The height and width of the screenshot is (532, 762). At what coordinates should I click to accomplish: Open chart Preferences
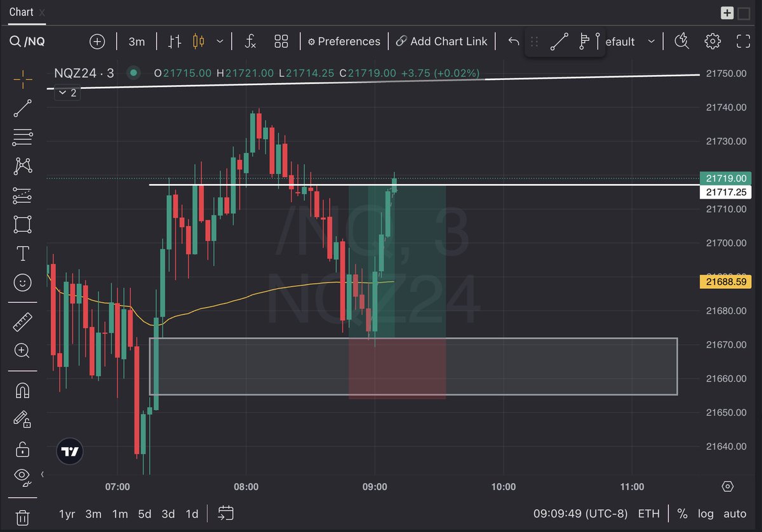(344, 41)
